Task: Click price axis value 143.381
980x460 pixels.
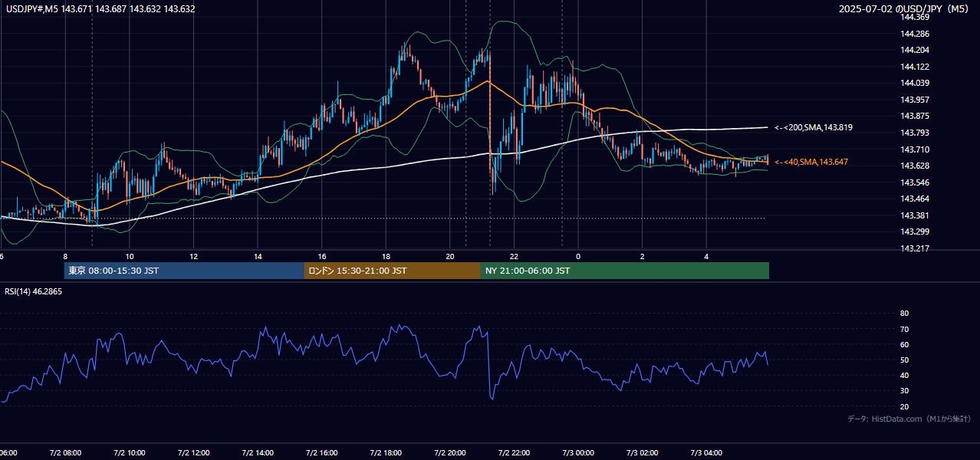Action: 915,215
